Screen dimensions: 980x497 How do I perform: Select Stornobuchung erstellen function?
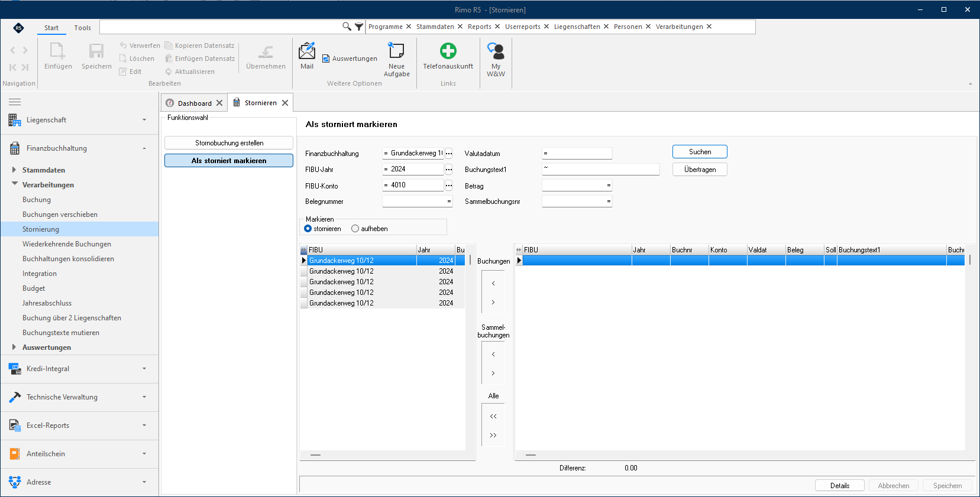click(229, 143)
